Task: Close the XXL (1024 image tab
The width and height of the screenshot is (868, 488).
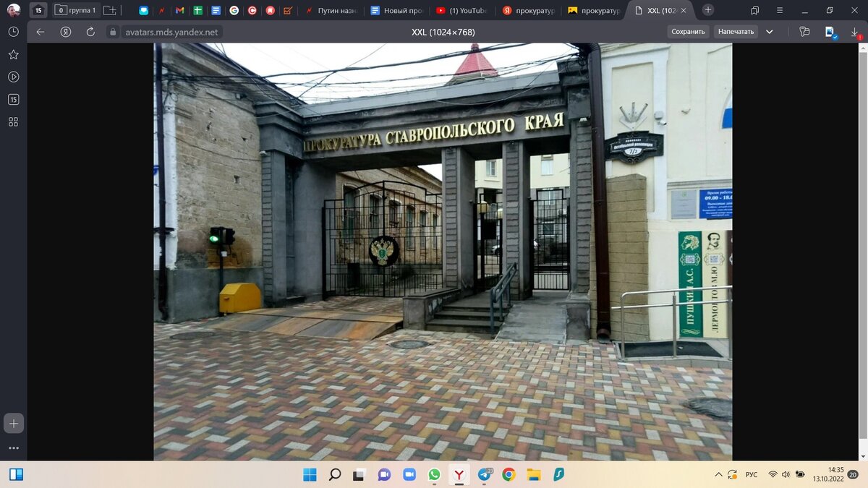Action: (x=684, y=10)
